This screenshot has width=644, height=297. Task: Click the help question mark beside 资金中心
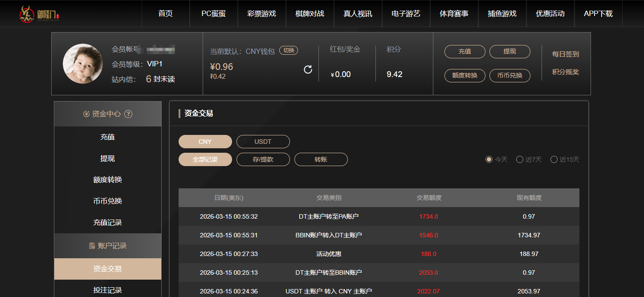pyautogui.click(x=128, y=114)
